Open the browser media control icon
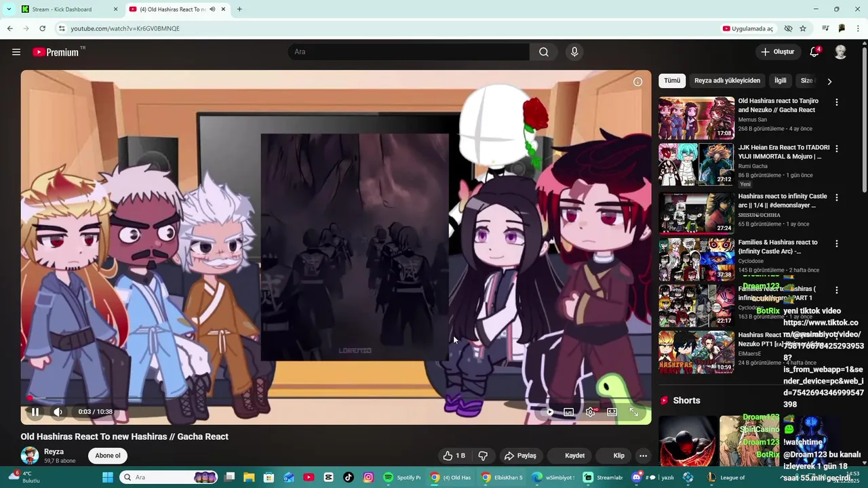This screenshot has width=868, height=488. coord(825,28)
